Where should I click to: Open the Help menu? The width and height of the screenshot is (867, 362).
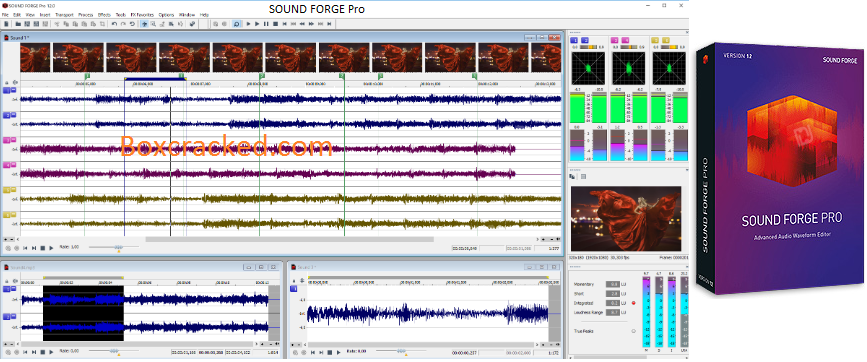point(204,14)
